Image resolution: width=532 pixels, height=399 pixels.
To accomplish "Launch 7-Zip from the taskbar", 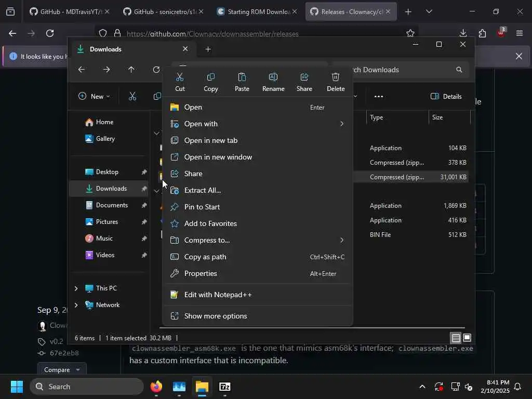I will coord(224,387).
